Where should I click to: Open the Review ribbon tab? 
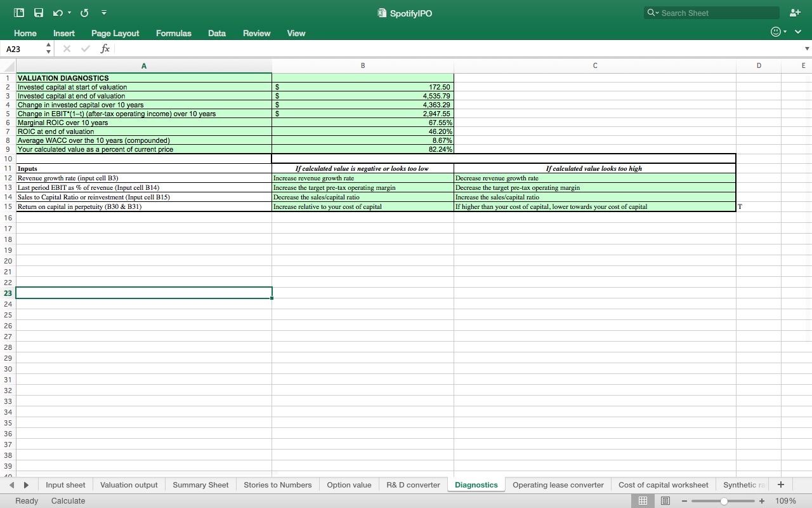click(x=257, y=33)
